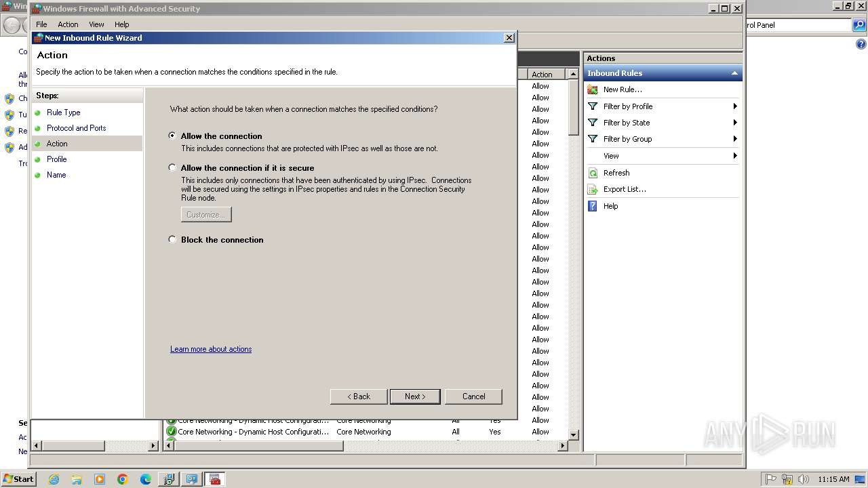Click the Control Panel search magnifier icon
868x488 pixels.
point(859,25)
